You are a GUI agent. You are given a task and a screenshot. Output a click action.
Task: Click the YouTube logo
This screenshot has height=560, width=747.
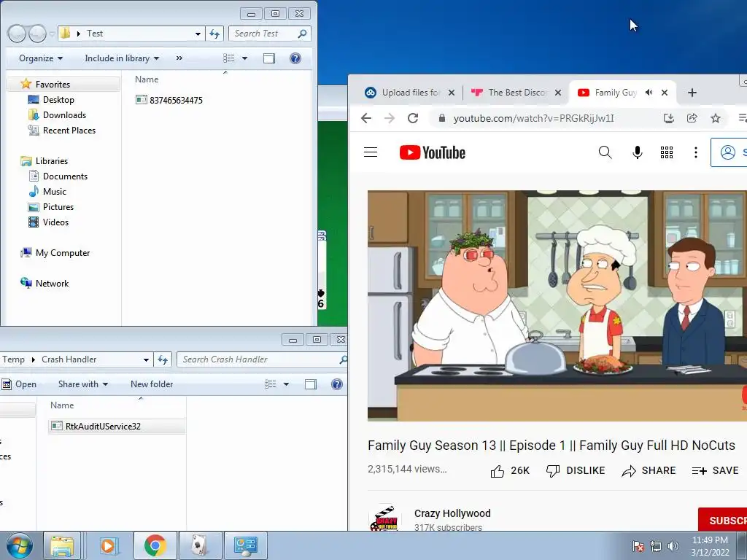[x=432, y=152]
